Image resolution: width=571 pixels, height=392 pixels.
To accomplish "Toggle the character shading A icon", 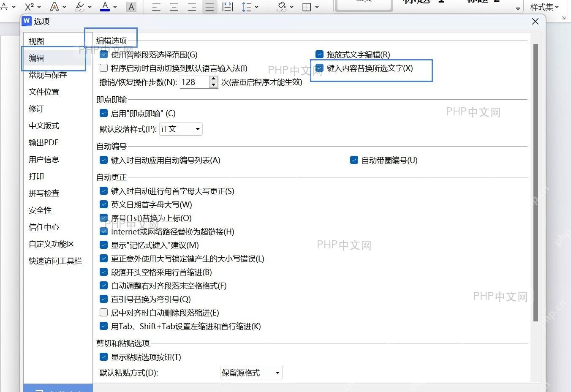I will 131,6.
